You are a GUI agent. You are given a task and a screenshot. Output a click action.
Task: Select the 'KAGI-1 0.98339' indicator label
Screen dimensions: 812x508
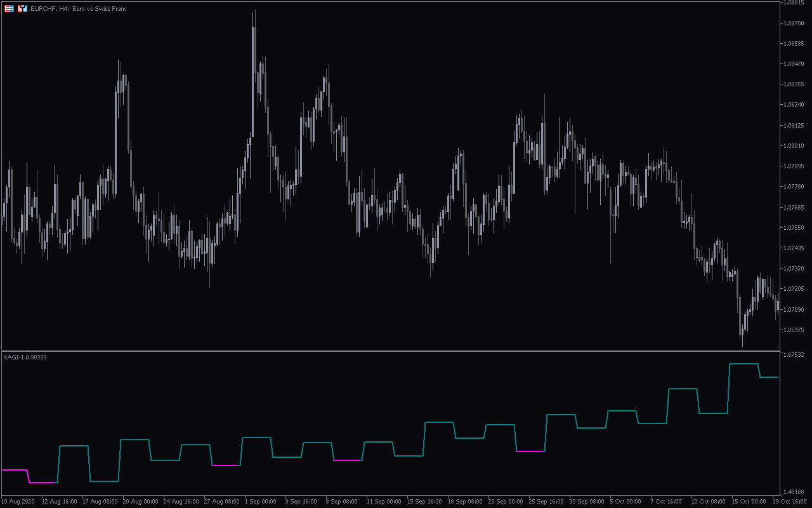pyautogui.click(x=25, y=358)
